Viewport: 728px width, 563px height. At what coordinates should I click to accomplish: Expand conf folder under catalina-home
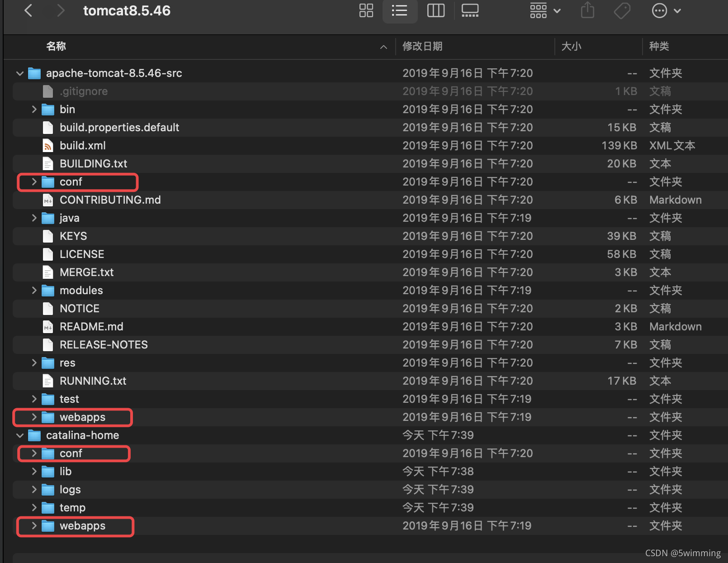coord(34,453)
